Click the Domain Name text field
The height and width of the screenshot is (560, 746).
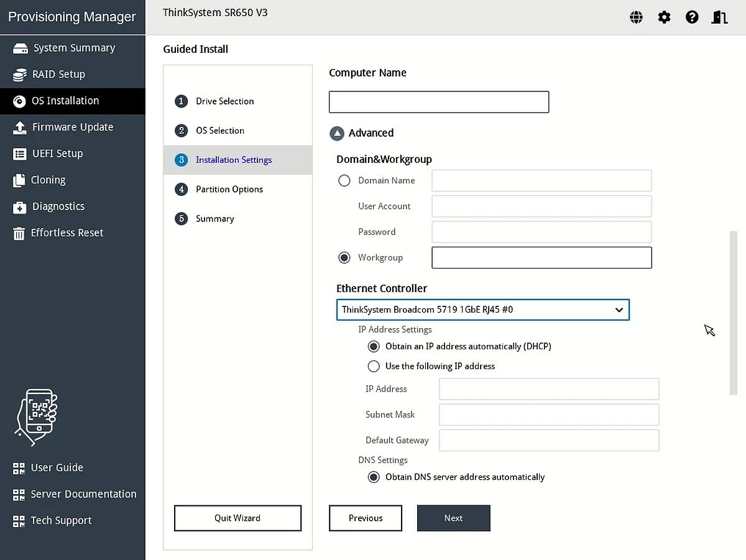541,181
